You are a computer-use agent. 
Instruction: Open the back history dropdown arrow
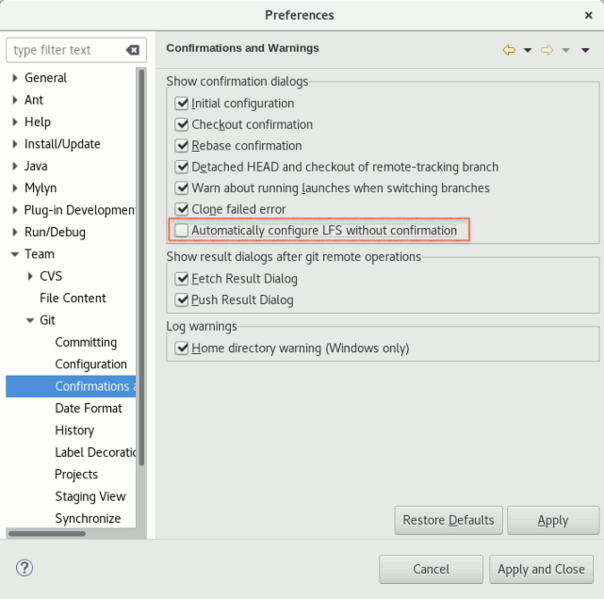click(528, 50)
